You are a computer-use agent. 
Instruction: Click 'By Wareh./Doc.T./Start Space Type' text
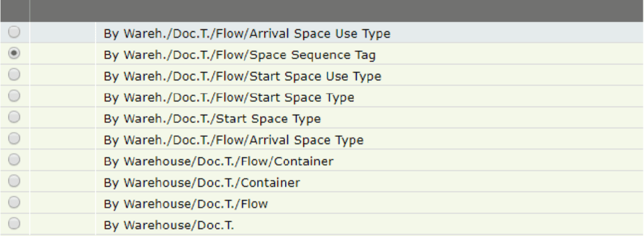tap(212, 119)
